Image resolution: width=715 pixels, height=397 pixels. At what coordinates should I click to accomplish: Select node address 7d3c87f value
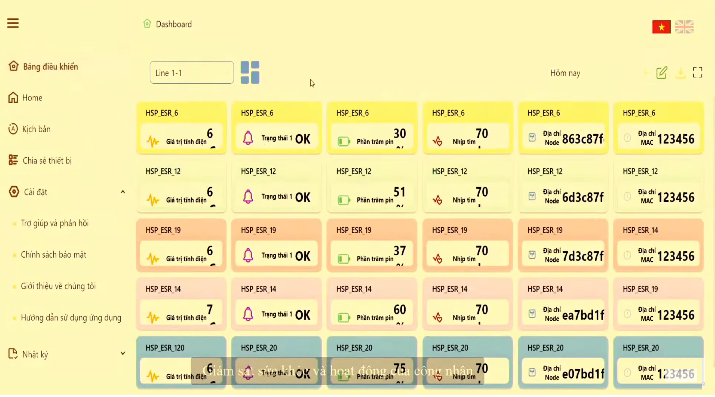(583, 256)
